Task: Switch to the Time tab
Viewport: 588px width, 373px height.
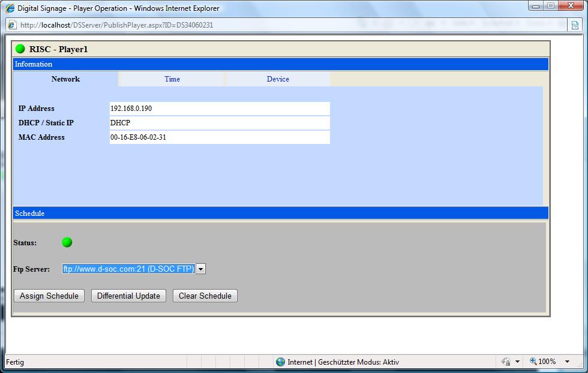Action: (x=172, y=79)
